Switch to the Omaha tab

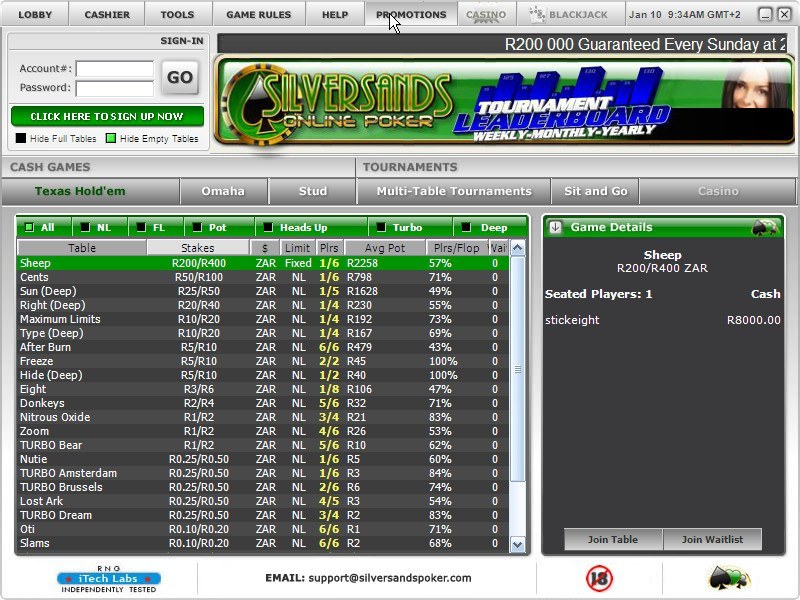(222, 191)
